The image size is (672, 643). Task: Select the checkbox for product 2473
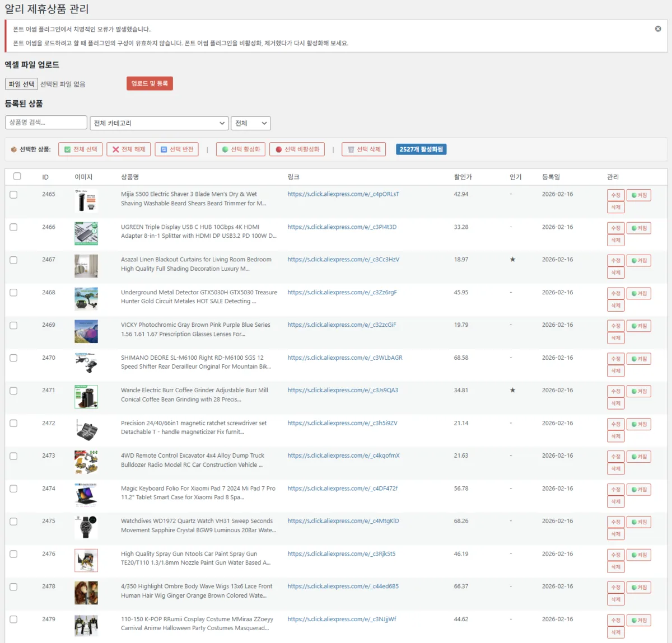[x=13, y=456]
